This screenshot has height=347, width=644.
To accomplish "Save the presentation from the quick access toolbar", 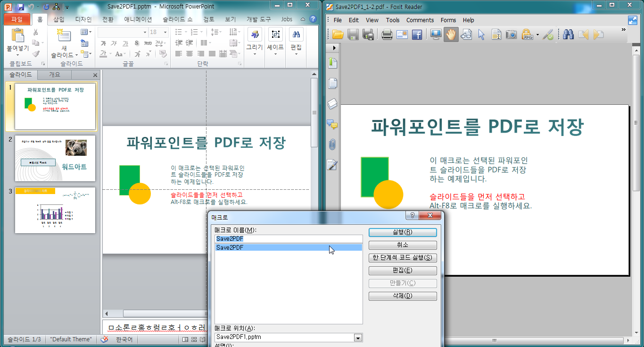I will 21,7.
